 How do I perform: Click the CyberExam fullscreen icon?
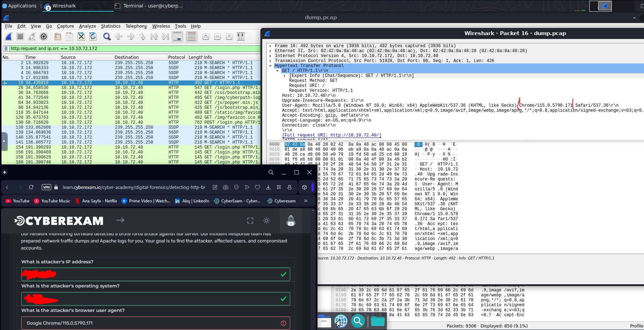pos(250,220)
